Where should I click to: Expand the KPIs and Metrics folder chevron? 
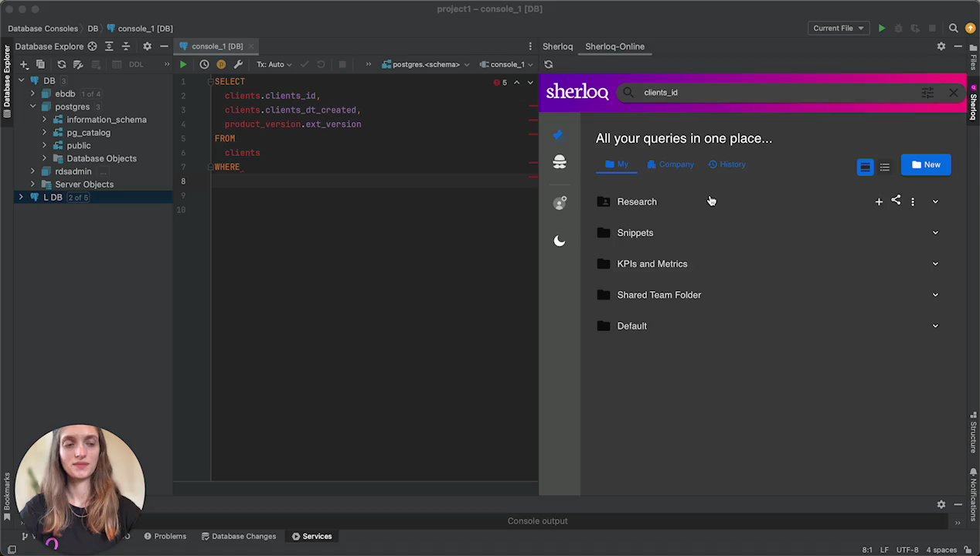[x=935, y=264]
